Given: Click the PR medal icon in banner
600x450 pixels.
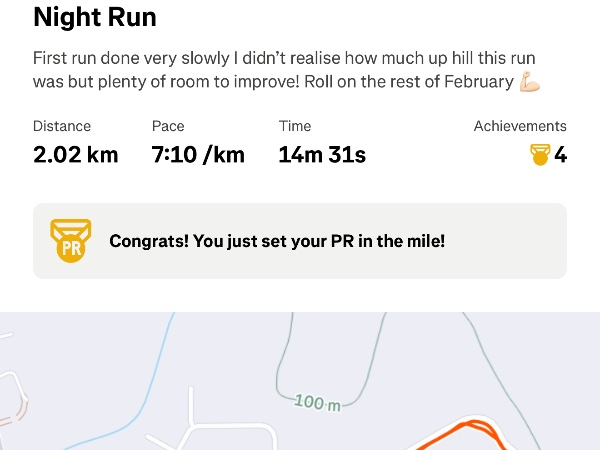Looking at the screenshot, I should 70,240.
